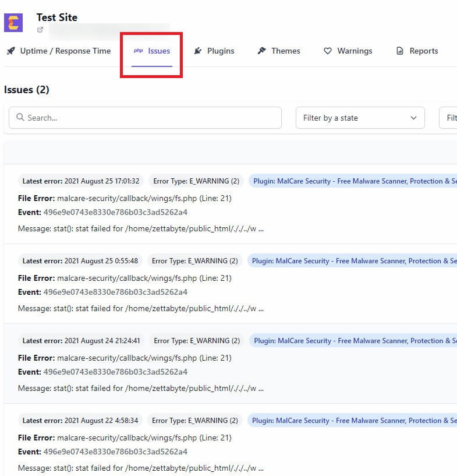Go to the Themes tab
This screenshot has width=457, height=476.
[279, 51]
